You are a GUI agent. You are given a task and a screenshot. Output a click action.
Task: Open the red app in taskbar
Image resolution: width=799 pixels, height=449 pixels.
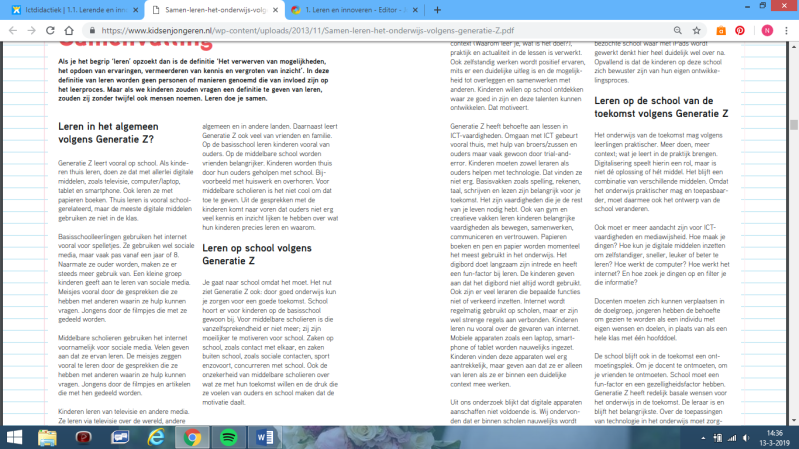[84, 437]
